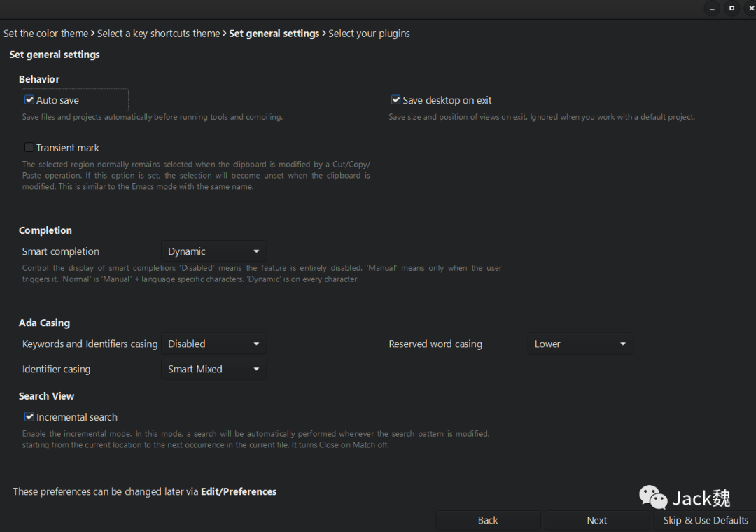Viewport: 756px width, 532px height.
Task: Click the WeChat logo watermark
Action: coord(653,497)
